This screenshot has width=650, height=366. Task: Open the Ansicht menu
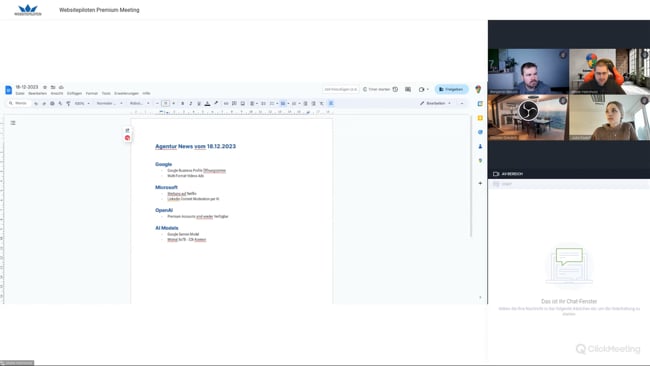coord(57,94)
